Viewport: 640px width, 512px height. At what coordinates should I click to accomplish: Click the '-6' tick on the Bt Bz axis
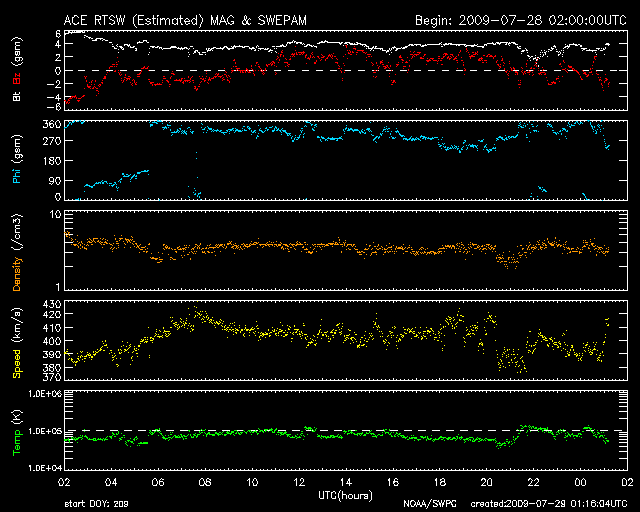[x=56, y=107]
